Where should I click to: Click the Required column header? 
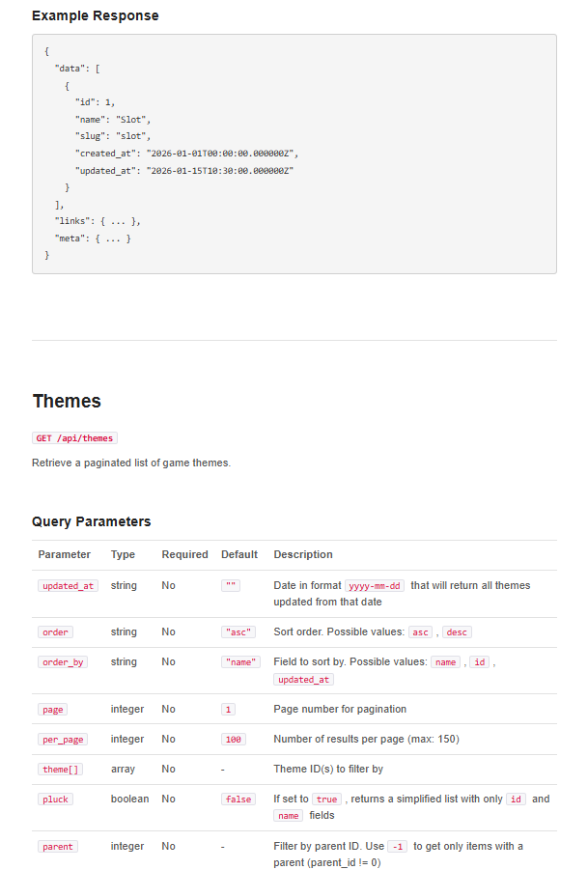point(184,554)
